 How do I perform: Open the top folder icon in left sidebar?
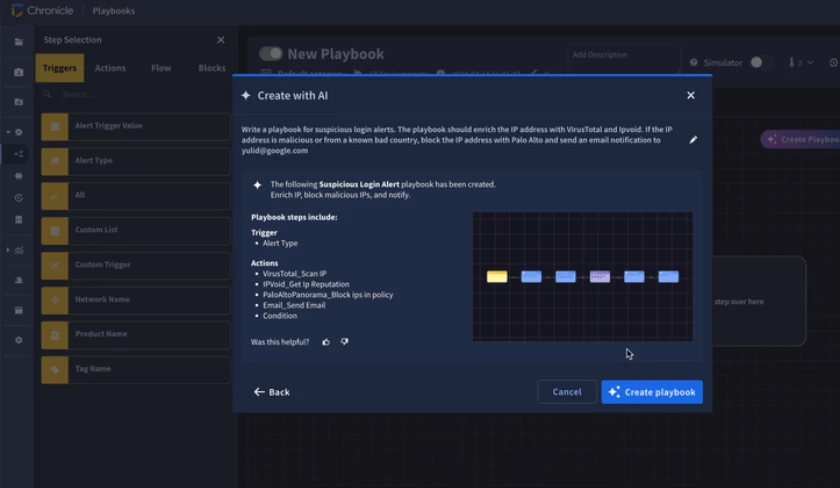pos(19,42)
